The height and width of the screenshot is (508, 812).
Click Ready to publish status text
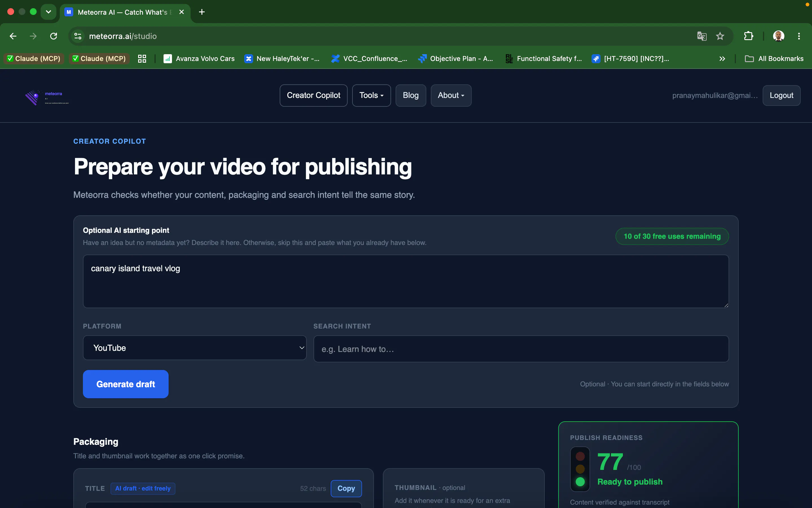click(630, 482)
